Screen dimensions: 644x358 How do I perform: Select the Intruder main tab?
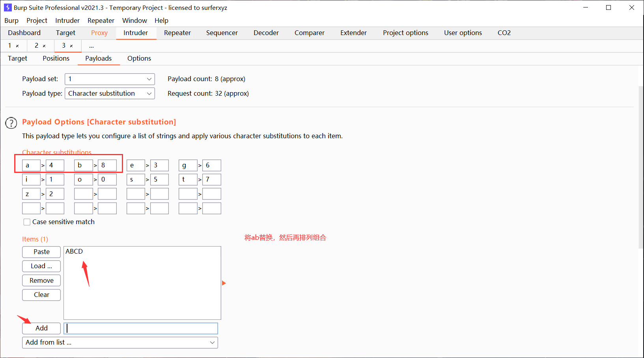(136, 33)
